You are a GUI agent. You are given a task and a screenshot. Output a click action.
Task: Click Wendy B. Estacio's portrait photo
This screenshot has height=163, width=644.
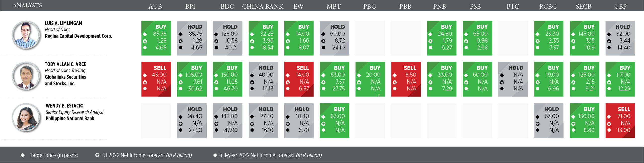26,117
